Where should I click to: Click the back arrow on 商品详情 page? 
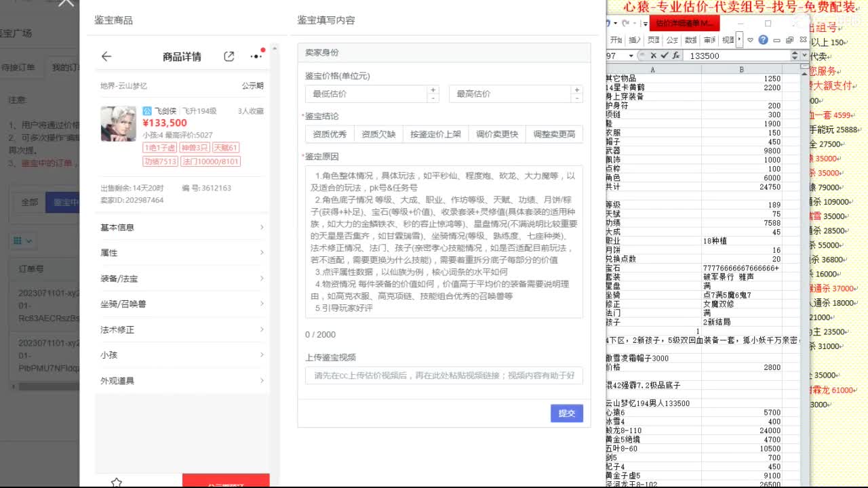point(106,56)
